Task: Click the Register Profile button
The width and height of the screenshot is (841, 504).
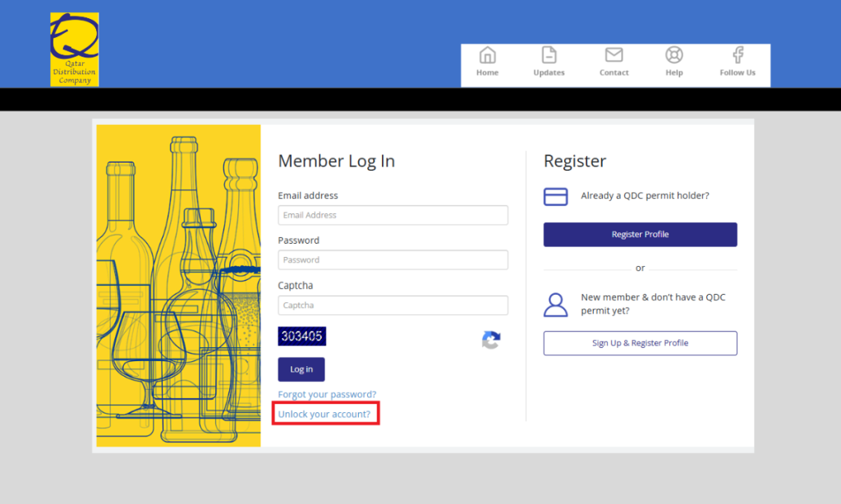Action: tap(640, 235)
